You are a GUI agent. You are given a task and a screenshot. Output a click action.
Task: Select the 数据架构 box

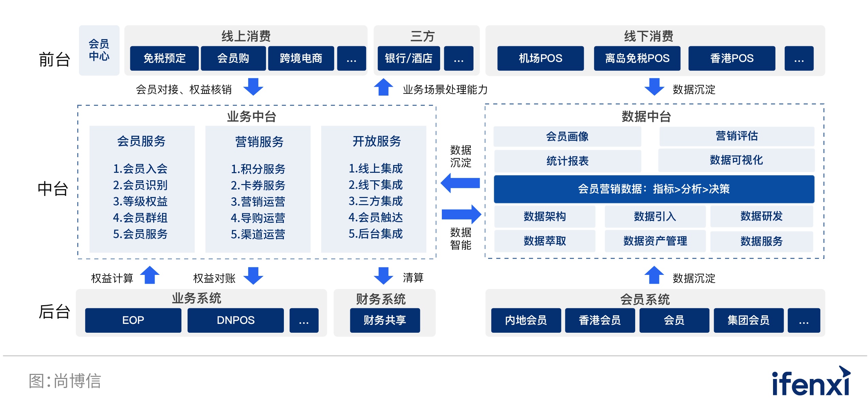[x=545, y=216]
